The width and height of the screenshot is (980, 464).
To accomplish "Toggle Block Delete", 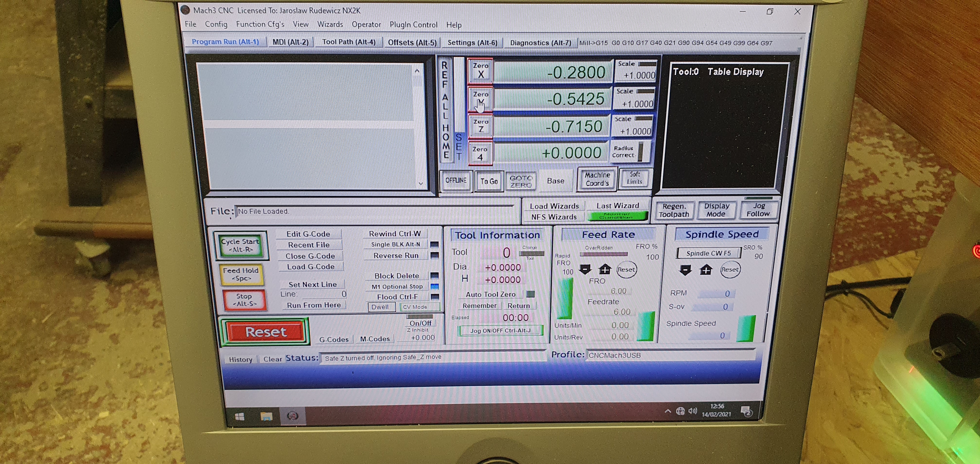I will [x=396, y=276].
